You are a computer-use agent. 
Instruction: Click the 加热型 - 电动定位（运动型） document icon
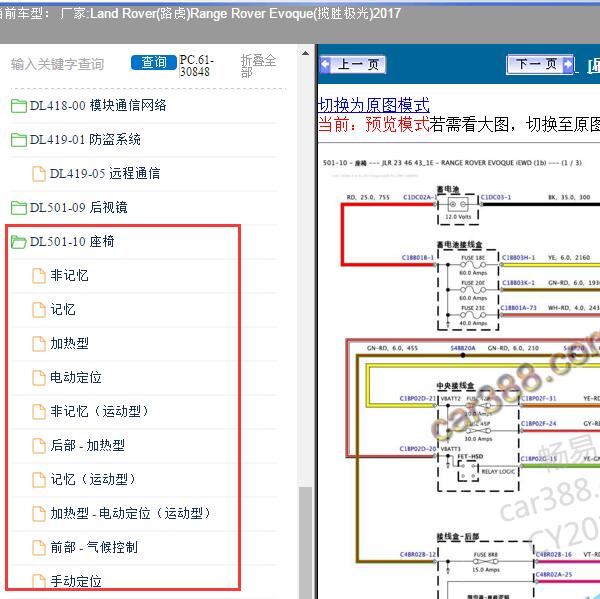click(x=38, y=514)
